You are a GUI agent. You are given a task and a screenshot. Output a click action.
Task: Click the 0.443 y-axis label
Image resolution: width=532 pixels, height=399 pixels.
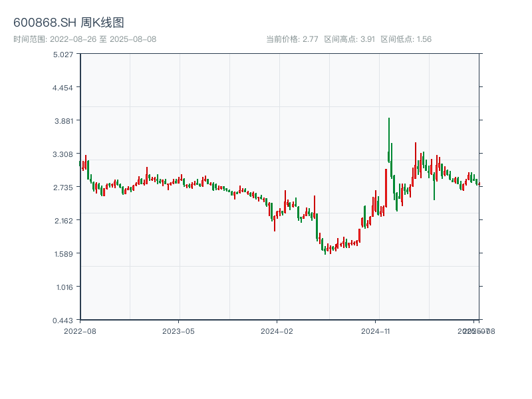tap(63, 321)
